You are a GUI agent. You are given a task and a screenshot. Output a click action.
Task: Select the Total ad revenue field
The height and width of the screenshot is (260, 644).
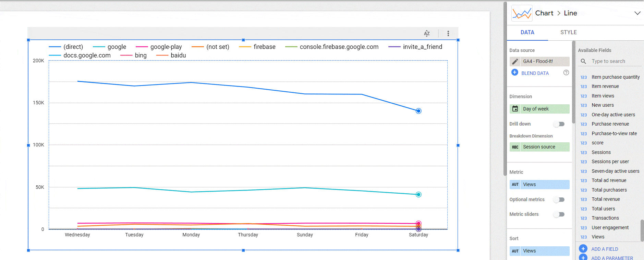click(x=609, y=180)
